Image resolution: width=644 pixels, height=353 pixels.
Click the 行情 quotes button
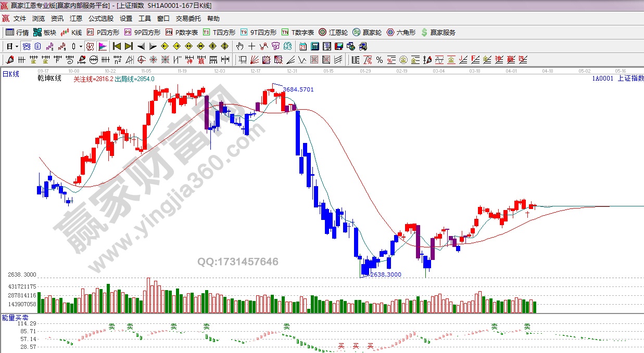click(x=17, y=32)
